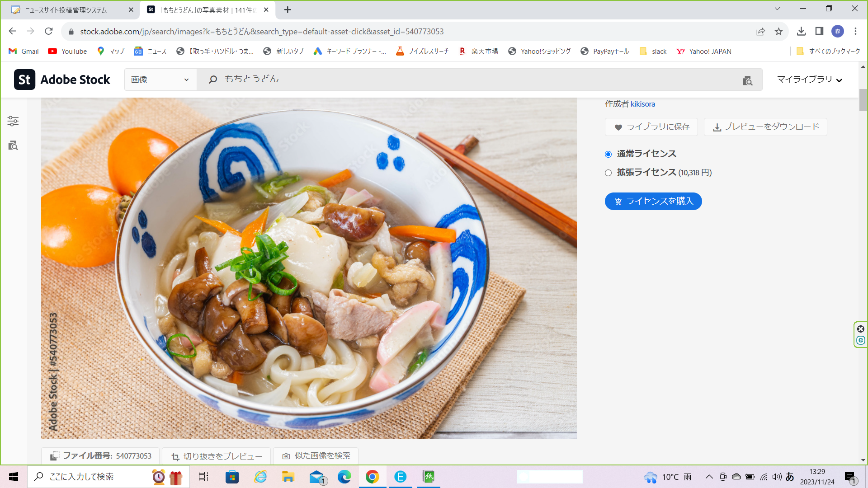Click 切り抜きをプレビュー button
This screenshot has width=868, height=488.
point(217,456)
